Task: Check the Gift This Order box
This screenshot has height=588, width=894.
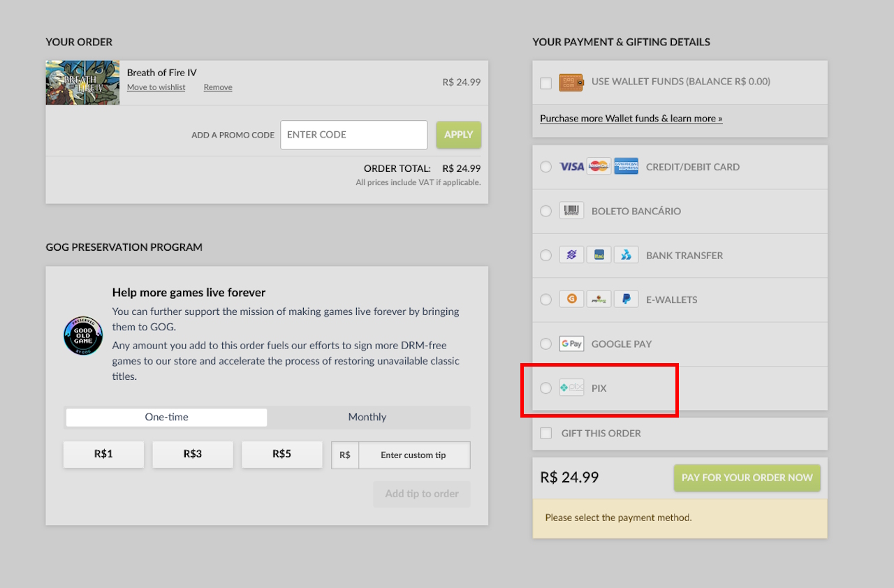Action: pyautogui.click(x=545, y=434)
